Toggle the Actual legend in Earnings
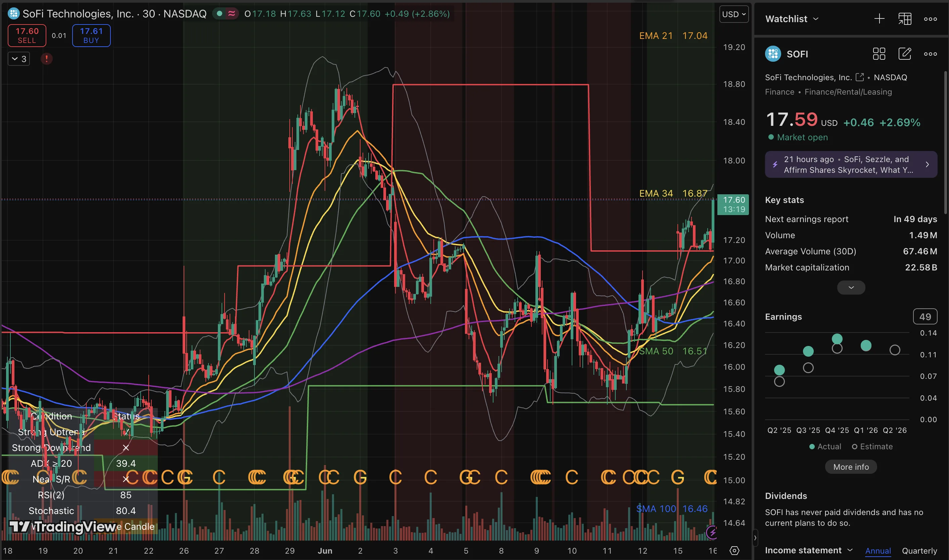The width and height of the screenshot is (949, 560). click(x=825, y=446)
